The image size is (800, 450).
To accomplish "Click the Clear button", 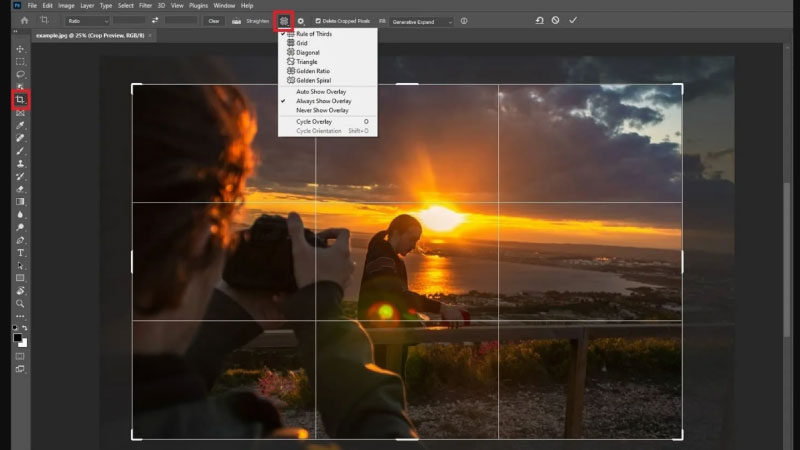I will (214, 21).
